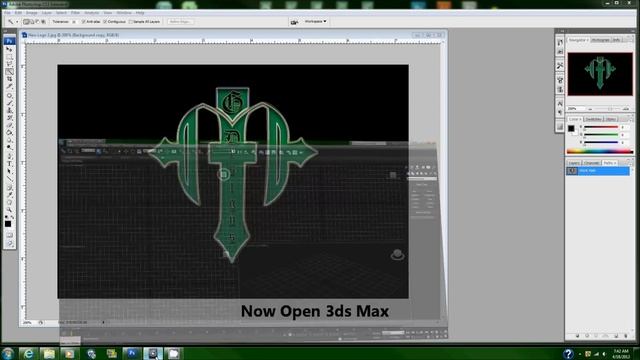This screenshot has width=640, height=360.
Task: Click the green G color slider
Action: [x=601, y=135]
